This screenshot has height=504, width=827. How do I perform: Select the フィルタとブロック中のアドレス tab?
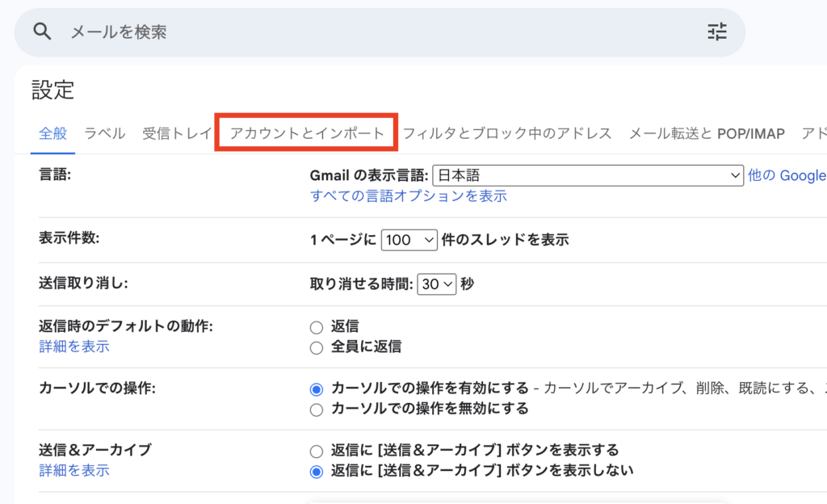(507, 133)
